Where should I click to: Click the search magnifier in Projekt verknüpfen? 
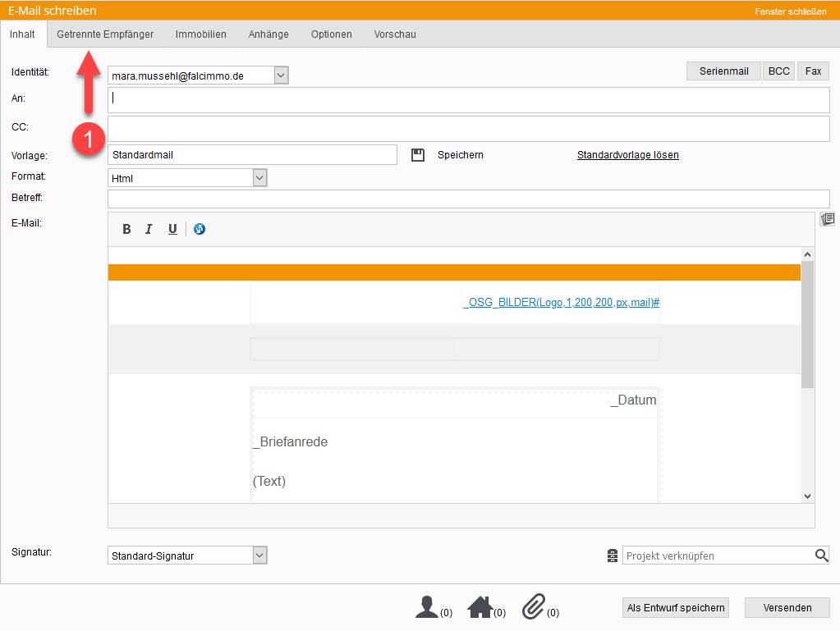click(821, 556)
